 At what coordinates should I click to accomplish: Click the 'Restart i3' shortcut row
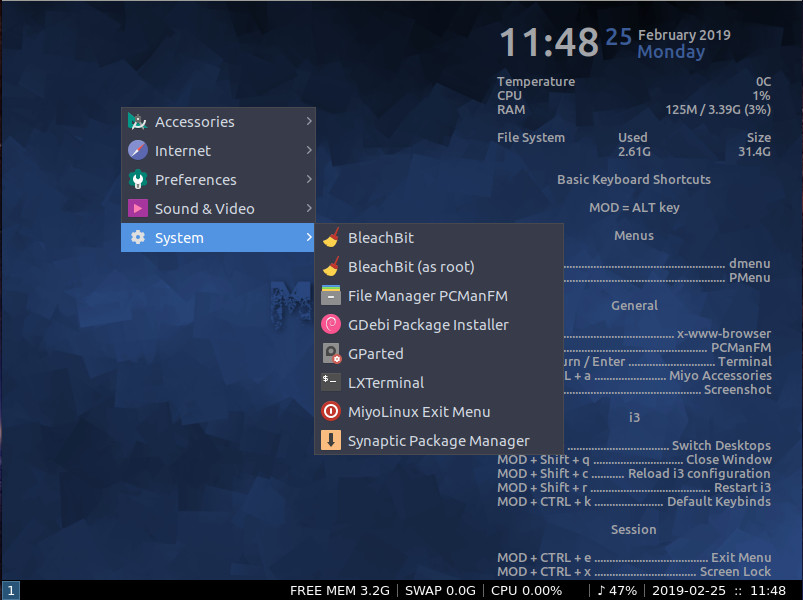(x=634, y=487)
